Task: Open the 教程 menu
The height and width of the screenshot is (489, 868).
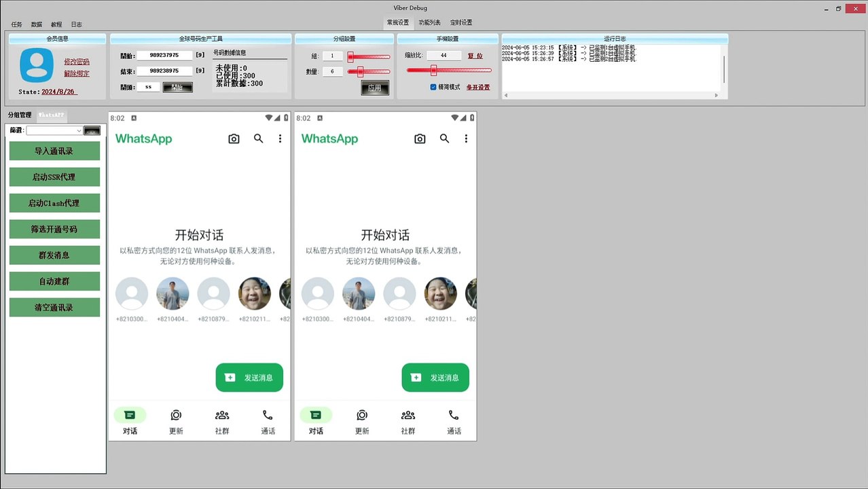Action: pyautogui.click(x=56, y=24)
